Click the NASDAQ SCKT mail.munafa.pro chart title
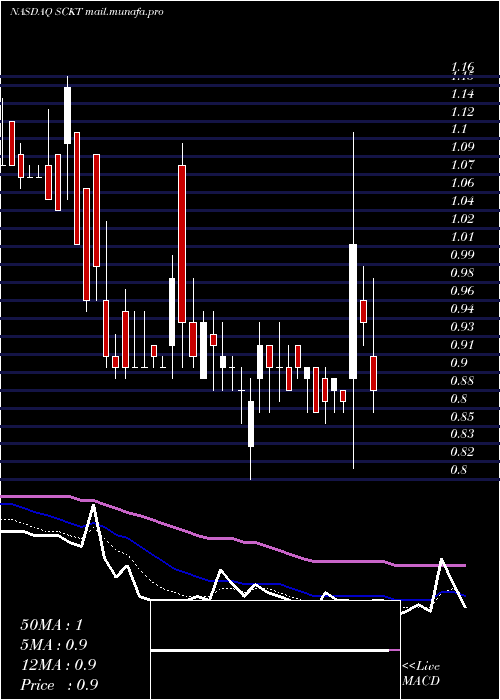Image resolution: width=500 pixels, height=700 pixels. (87, 12)
